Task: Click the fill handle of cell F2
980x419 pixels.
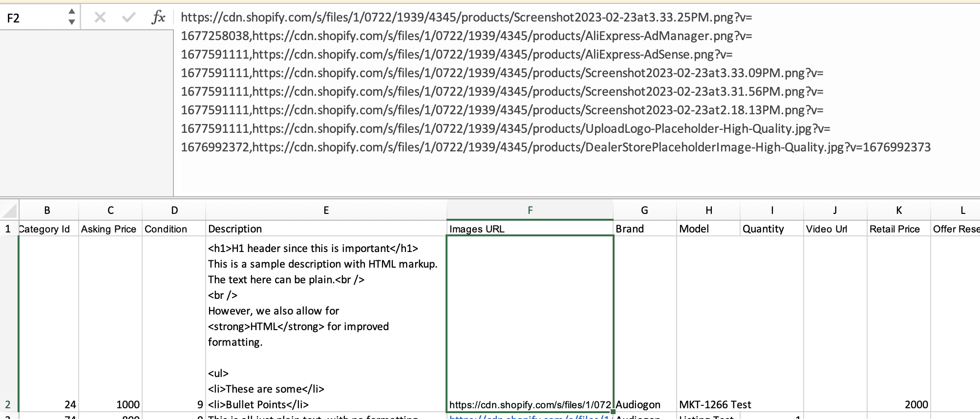Action: pos(613,412)
